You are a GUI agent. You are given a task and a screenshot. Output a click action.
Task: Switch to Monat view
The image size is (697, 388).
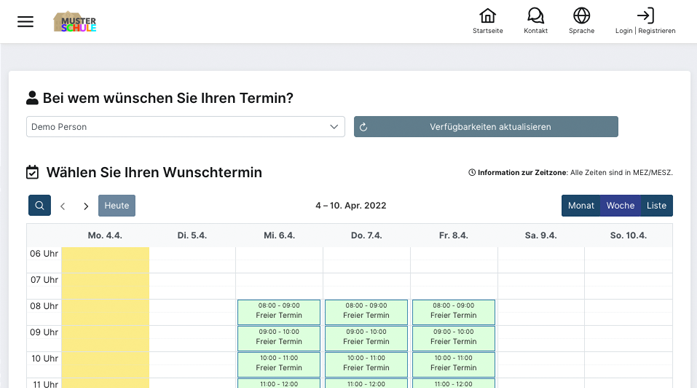[581, 205]
